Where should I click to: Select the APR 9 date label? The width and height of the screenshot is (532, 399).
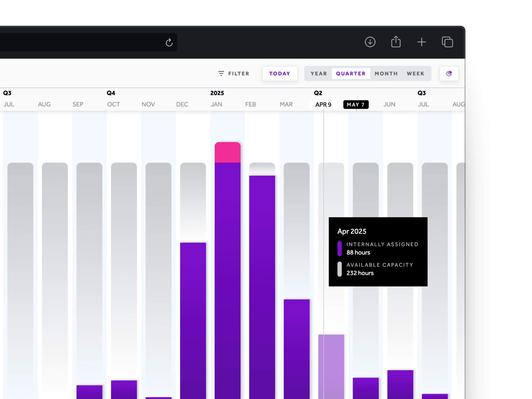coord(323,104)
